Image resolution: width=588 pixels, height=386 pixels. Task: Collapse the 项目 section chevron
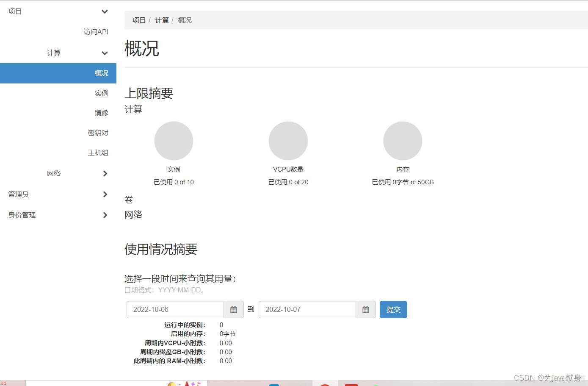point(105,11)
